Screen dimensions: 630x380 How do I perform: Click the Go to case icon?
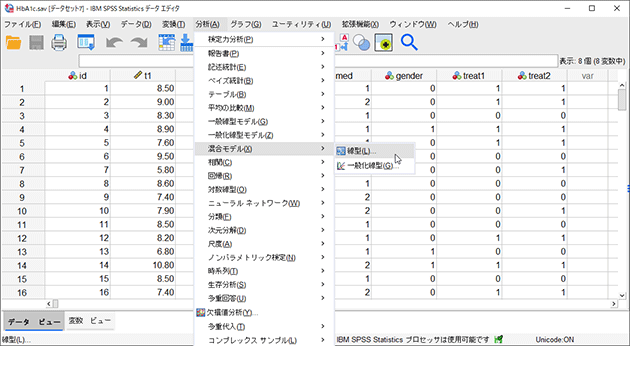pyautogui.click(x=166, y=43)
